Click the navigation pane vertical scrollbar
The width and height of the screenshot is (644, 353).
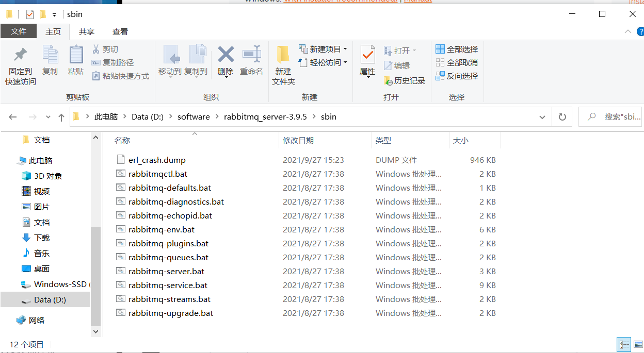point(96,275)
